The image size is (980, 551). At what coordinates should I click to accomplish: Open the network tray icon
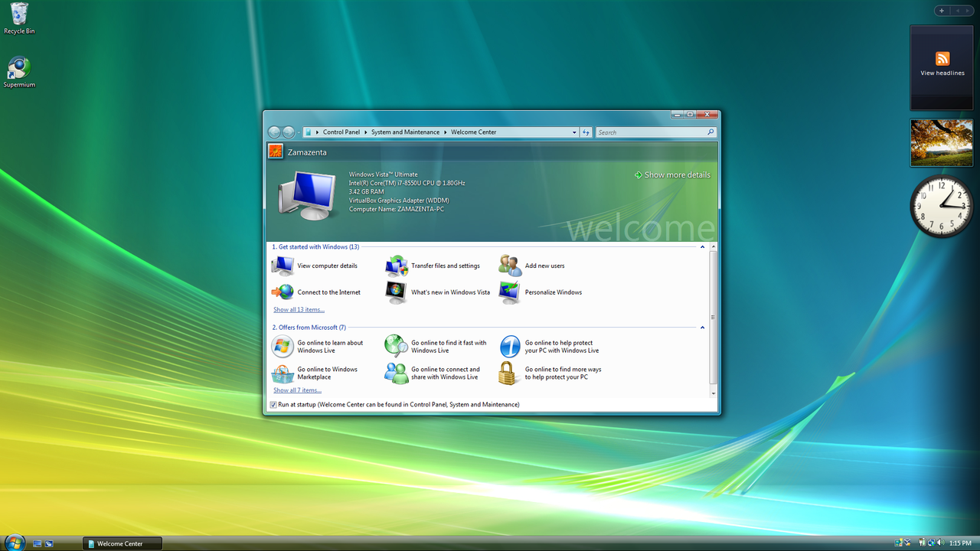[x=931, y=543]
